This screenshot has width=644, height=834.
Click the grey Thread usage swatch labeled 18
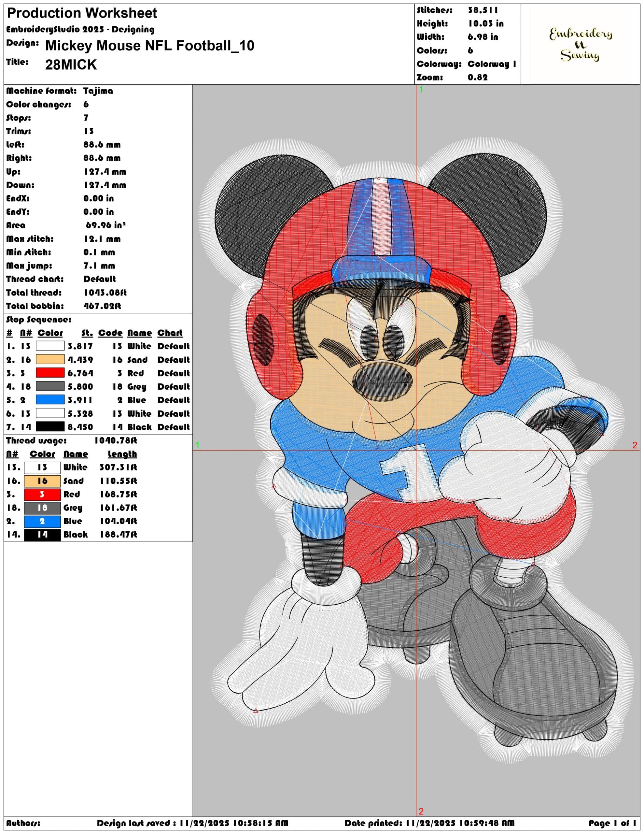pos(42,508)
